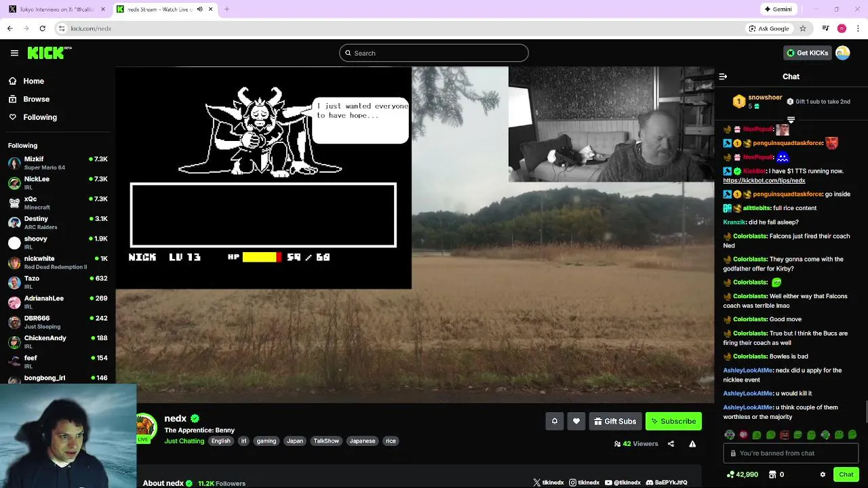Open AdrianahLee's channel in Following list
Screen dimensions: 868x488
click(58, 302)
